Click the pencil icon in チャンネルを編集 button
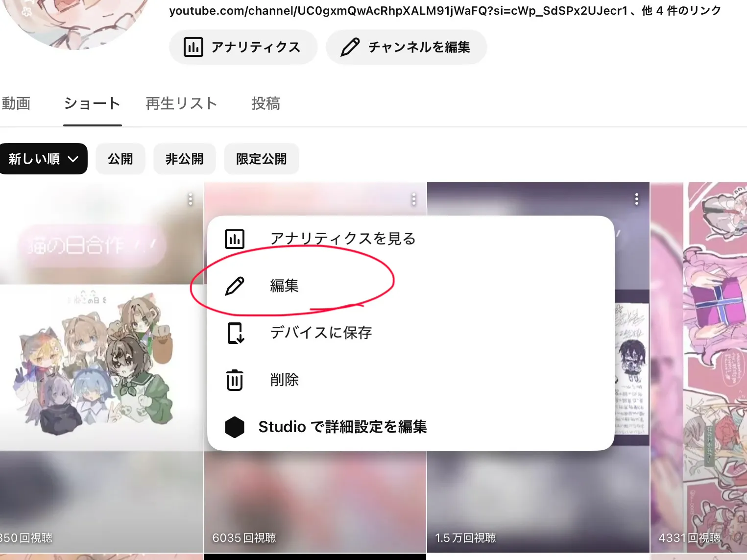 [x=350, y=47]
